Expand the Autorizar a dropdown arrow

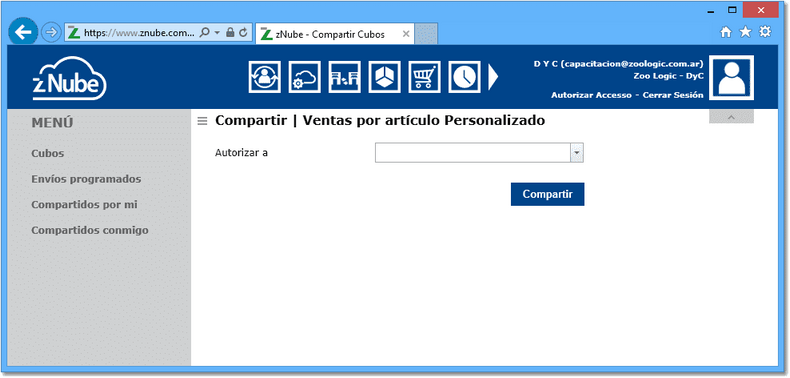[x=576, y=153]
